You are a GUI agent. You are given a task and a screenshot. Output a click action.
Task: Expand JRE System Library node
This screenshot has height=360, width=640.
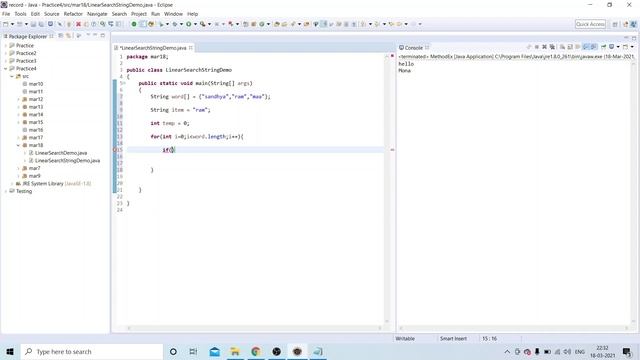(x=12, y=184)
